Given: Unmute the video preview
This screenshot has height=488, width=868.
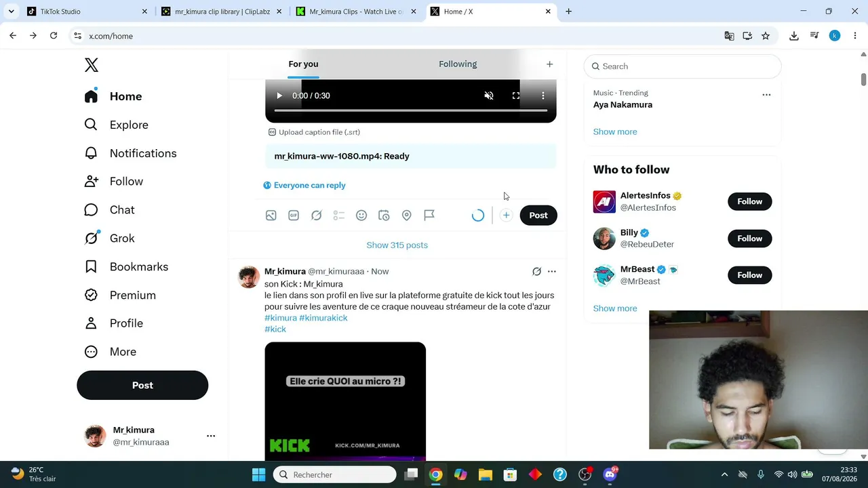Looking at the screenshot, I should (x=489, y=96).
